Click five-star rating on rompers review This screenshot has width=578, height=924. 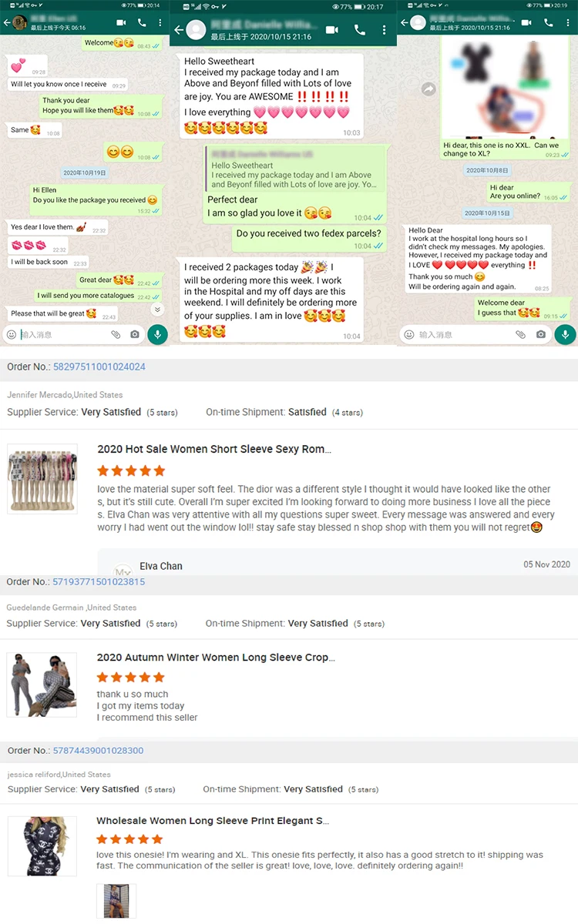coord(131,470)
